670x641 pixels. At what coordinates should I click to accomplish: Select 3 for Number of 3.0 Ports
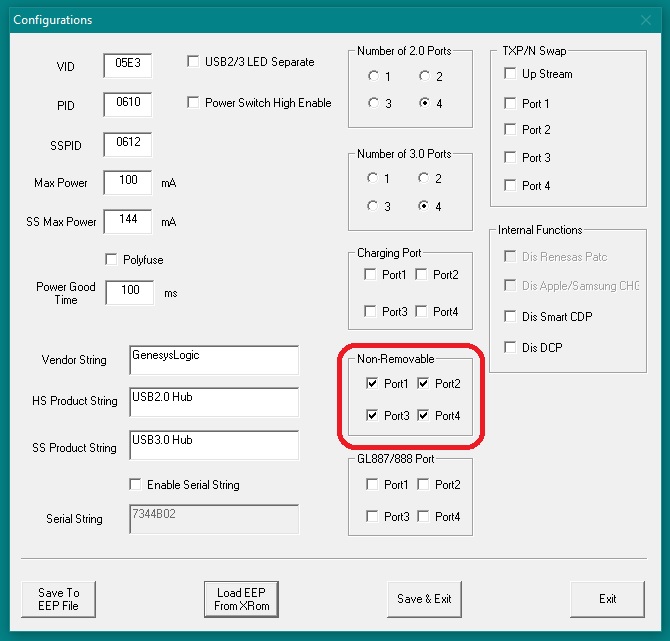(374, 207)
